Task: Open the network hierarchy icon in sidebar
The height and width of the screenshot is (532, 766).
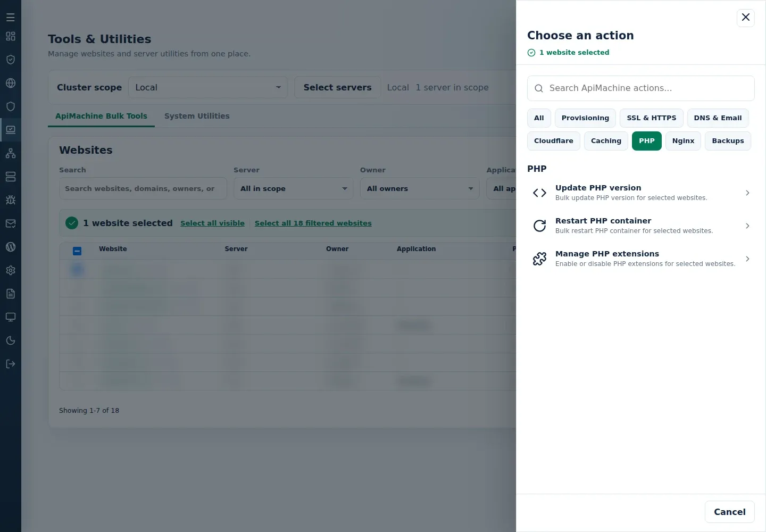Action: 11,153
